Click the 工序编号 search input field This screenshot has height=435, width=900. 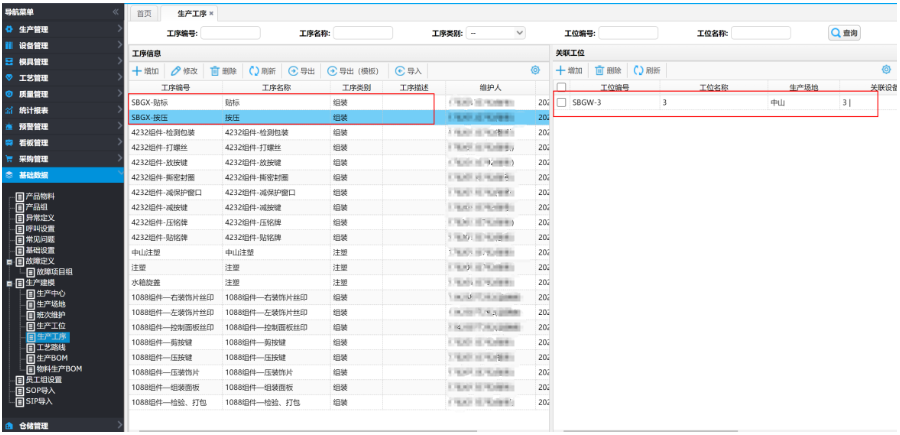click(230, 33)
